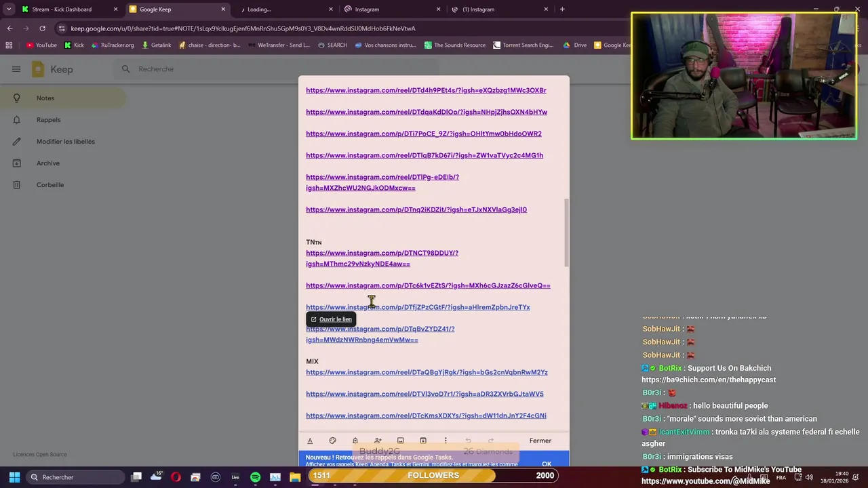
Task: Click the note's vertical scrollbar thumb
Action: tap(567, 232)
